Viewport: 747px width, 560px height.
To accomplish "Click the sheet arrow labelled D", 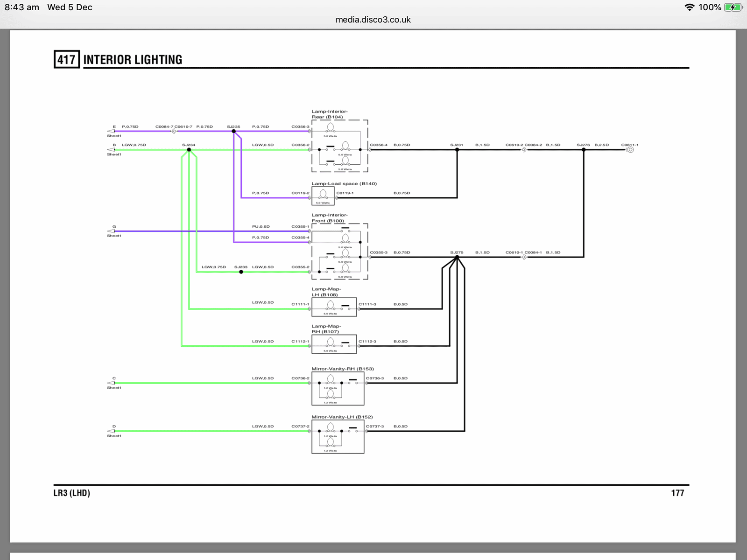I will pos(111,431).
